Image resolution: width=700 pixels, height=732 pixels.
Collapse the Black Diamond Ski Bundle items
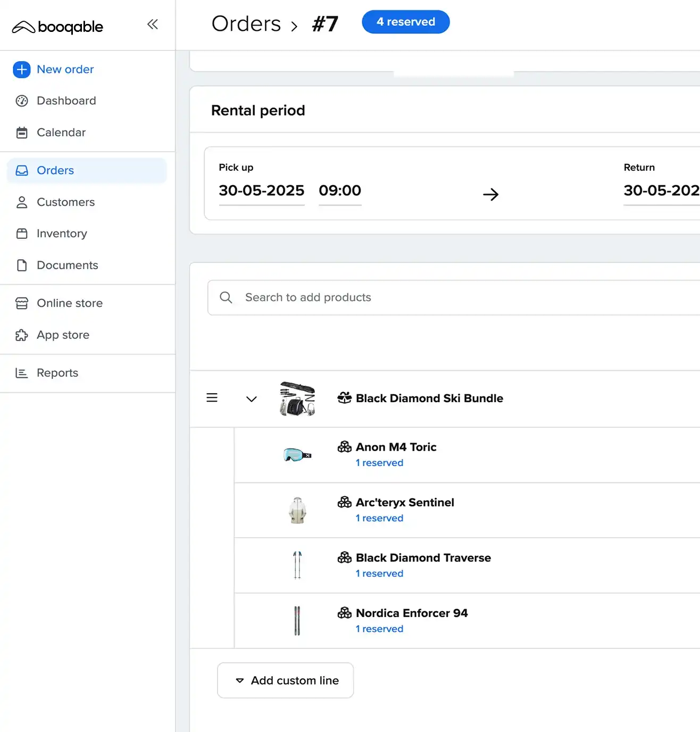click(x=252, y=399)
